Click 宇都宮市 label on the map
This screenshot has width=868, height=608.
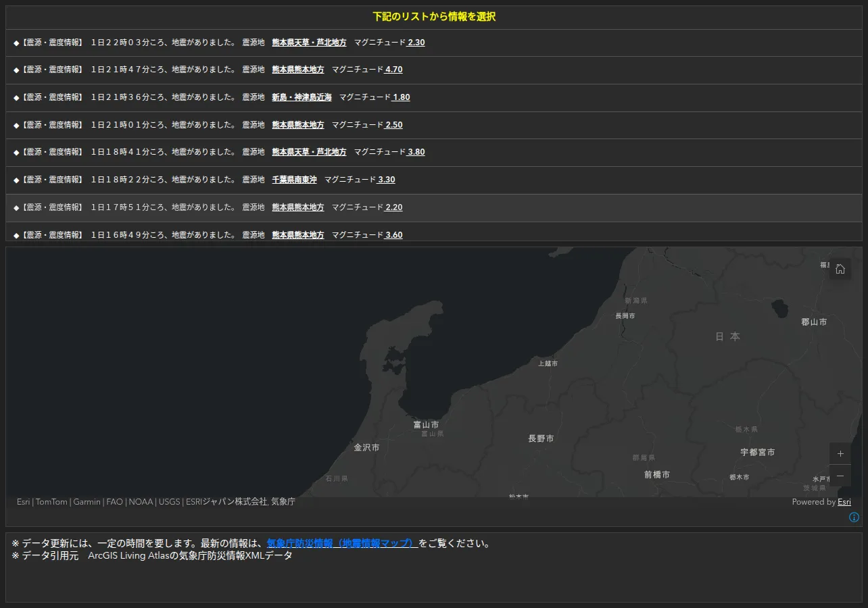[x=757, y=452]
